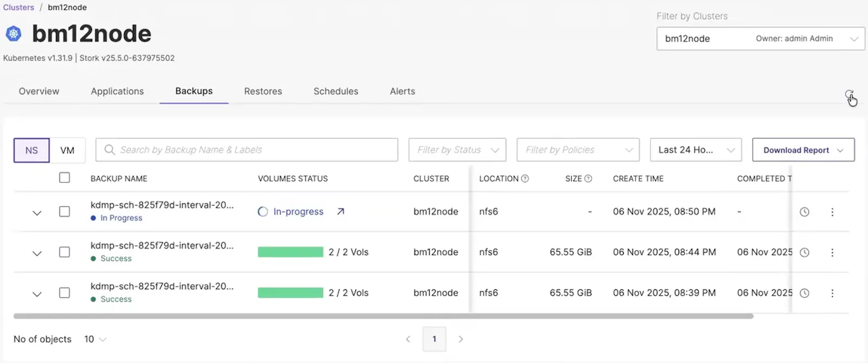Select the in-progress backup row checkbox
The width and height of the screenshot is (868, 363).
[65, 212]
